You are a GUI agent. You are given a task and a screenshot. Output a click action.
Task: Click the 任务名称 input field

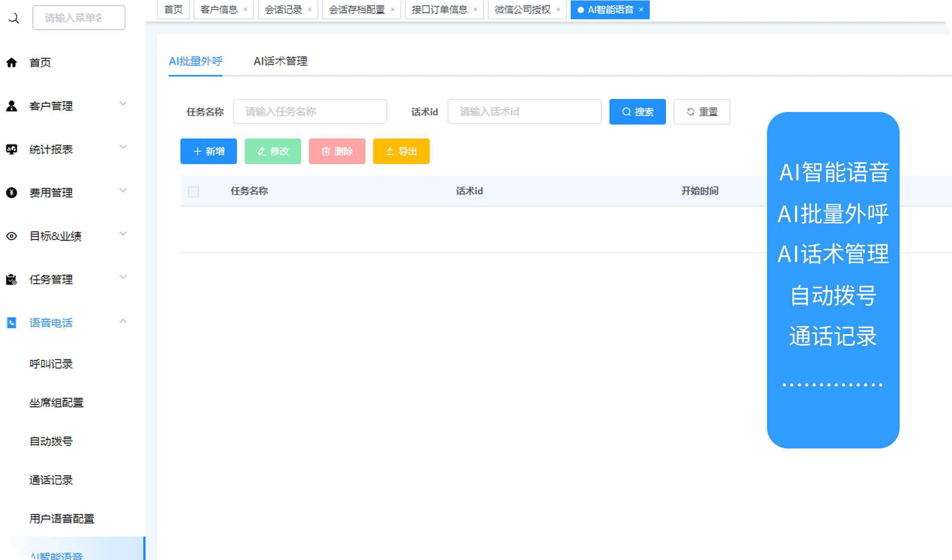click(x=310, y=112)
